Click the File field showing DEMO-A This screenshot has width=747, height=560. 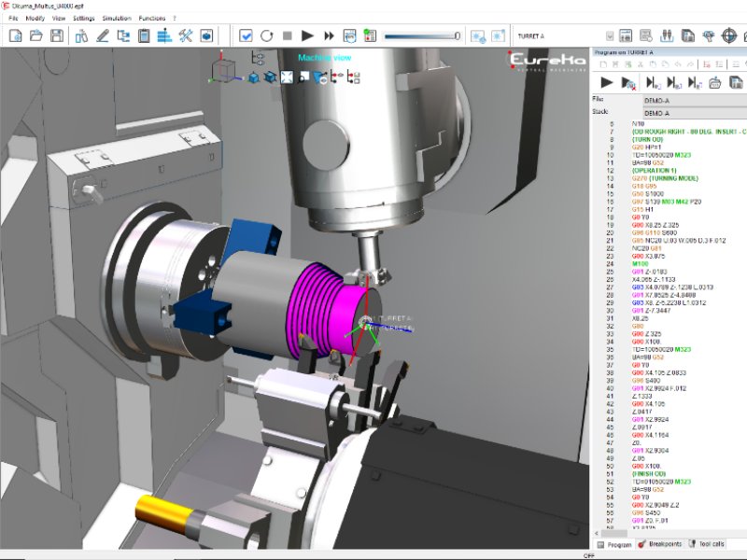(x=695, y=101)
